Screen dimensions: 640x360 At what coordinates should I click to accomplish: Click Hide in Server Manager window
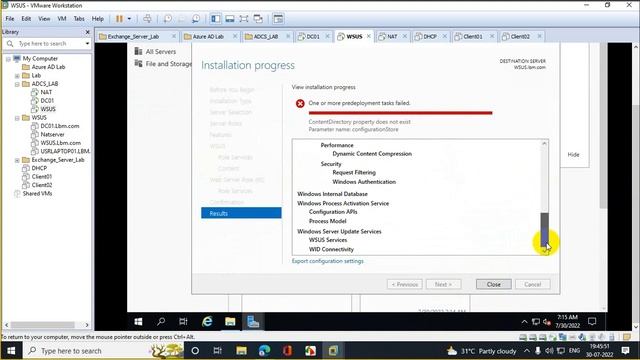[573, 155]
